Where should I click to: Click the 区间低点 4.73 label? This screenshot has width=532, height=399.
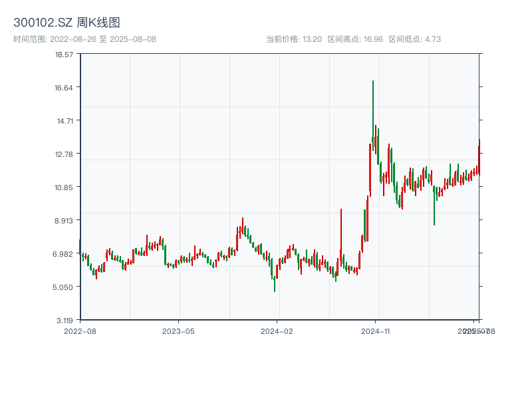(x=414, y=39)
